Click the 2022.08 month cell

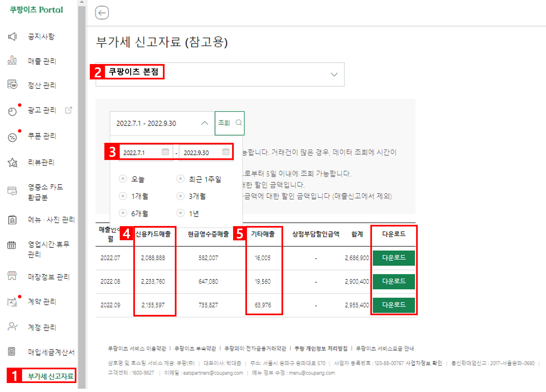click(x=110, y=282)
